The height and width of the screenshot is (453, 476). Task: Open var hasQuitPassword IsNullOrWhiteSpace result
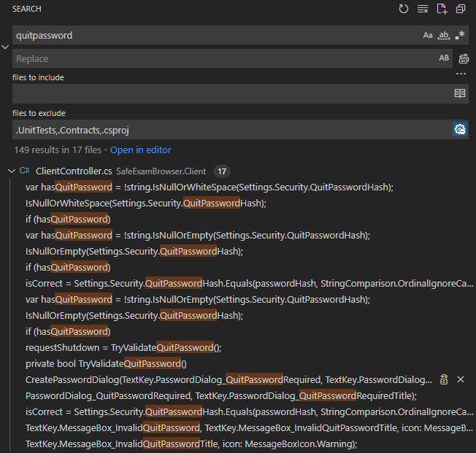click(209, 187)
